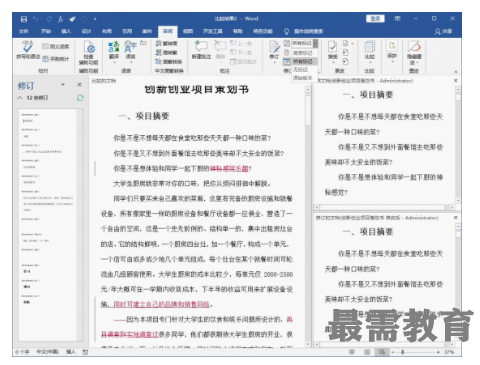This screenshot has height=365, width=480.
Task: Click the fx formula icon in the quick access toolbar
Action: (61, 19)
